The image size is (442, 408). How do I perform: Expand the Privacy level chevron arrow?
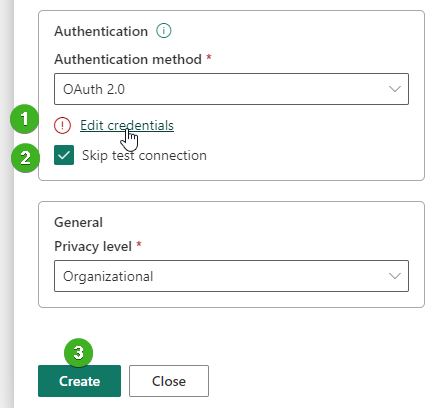click(x=395, y=276)
